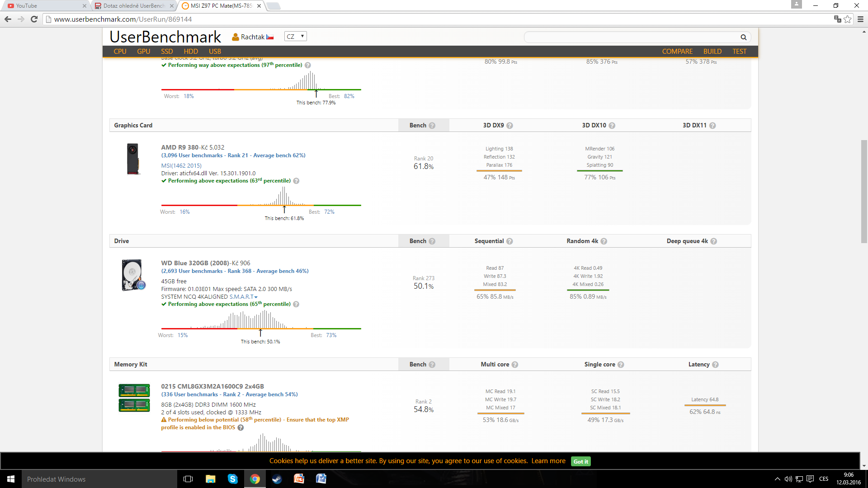
Task: Expand the S.M.A.R.T details dropdown
Action: pos(243,297)
